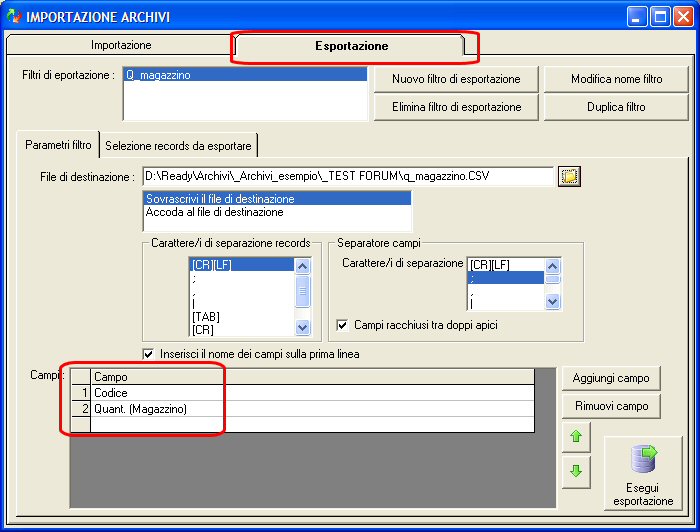Click the Aggiungi campo button
Viewport: 700px width, 532px height.
click(x=611, y=378)
